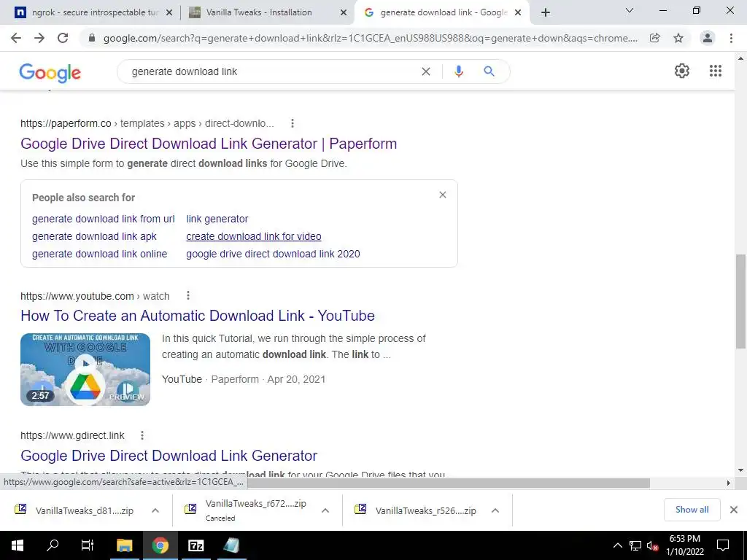Click the paperform.co breadcrumb URL

(147, 123)
